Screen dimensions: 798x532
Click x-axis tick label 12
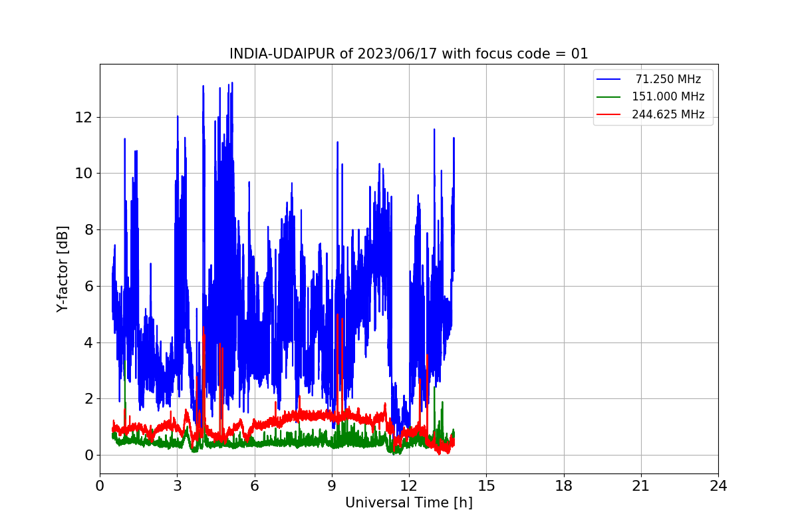click(409, 486)
